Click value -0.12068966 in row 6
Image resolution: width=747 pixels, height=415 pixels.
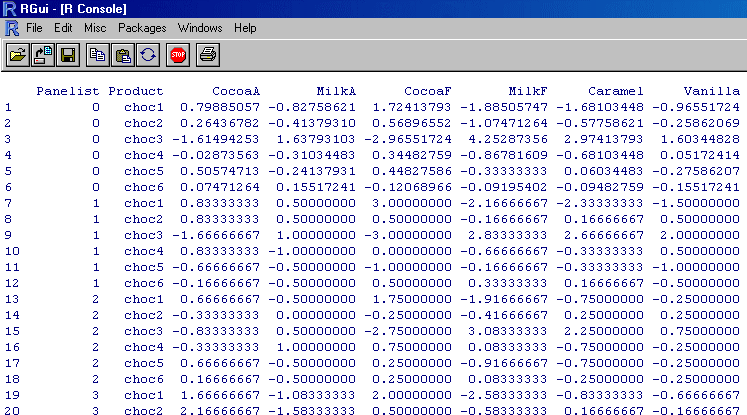408,187
